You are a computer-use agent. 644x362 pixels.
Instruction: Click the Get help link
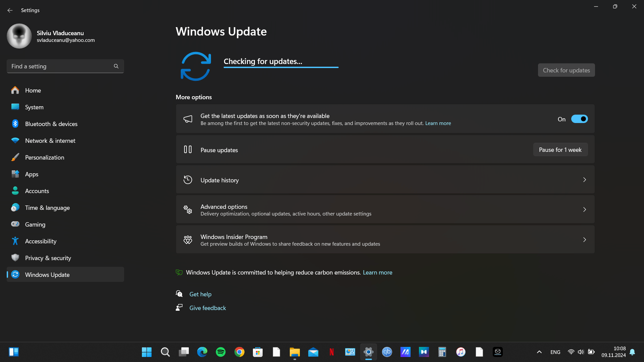click(200, 294)
